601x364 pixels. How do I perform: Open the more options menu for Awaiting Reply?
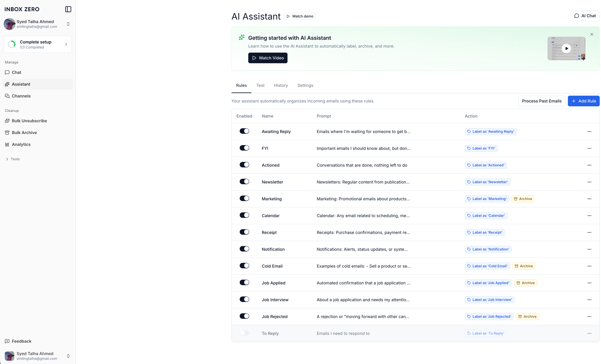[x=589, y=132]
